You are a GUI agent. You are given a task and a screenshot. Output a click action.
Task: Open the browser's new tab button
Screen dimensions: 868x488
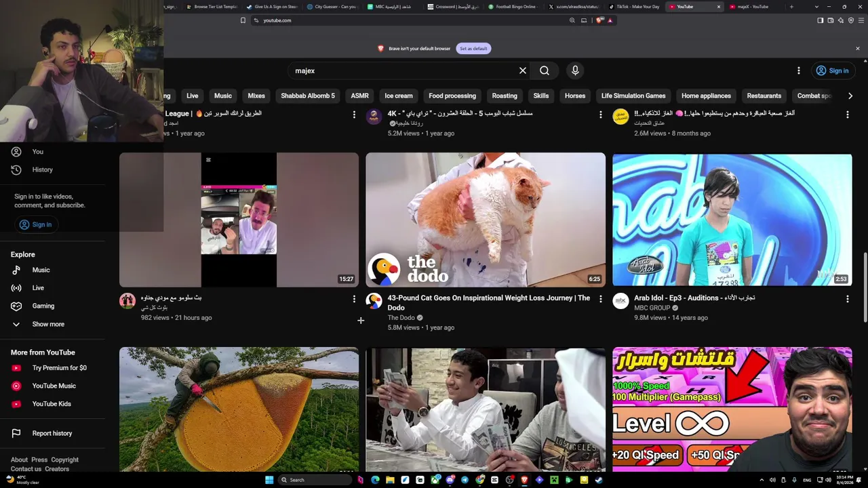pyautogui.click(x=791, y=7)
